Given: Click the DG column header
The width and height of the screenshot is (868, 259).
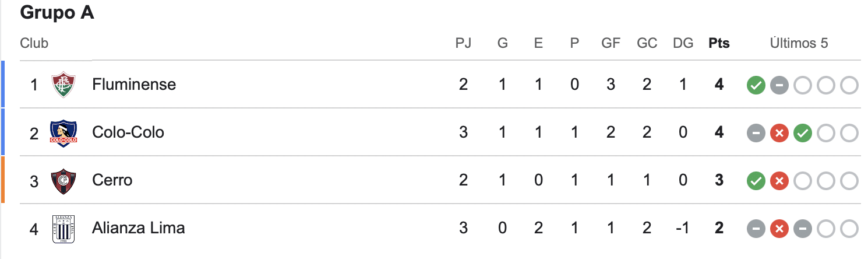Looking at the screenshot, I should click(x=683, y=43).
